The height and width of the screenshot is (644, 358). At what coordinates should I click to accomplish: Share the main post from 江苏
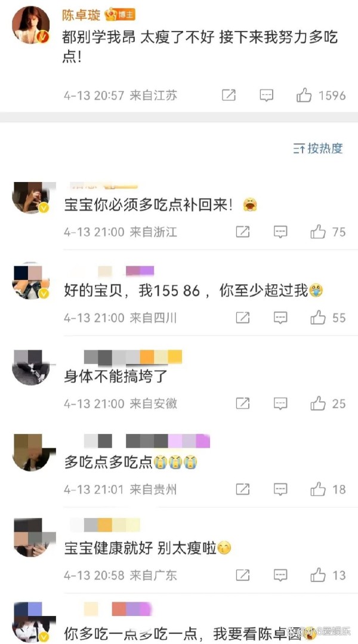pyautogui.click(x=229, y=95)
